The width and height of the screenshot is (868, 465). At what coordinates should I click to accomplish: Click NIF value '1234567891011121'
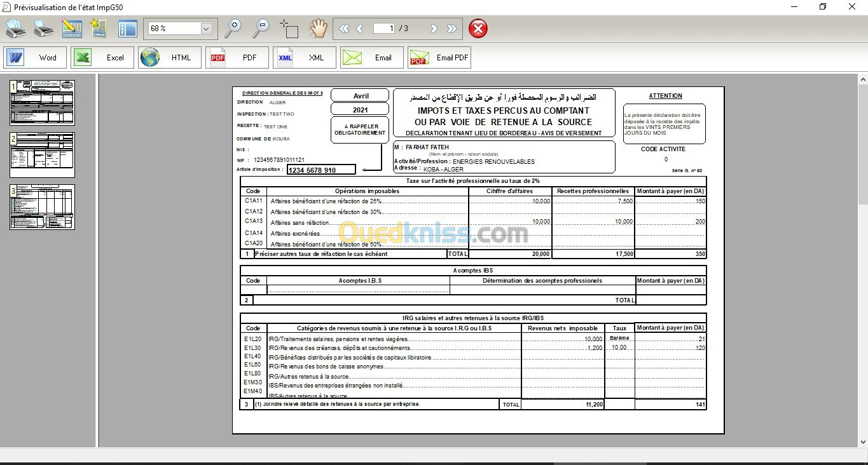[279, 160]
